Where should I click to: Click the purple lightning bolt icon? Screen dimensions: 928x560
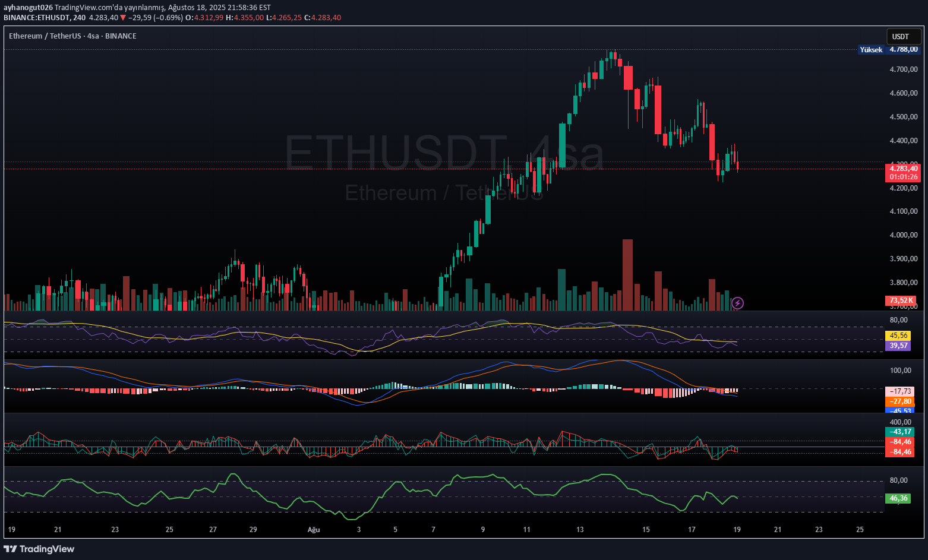(737, 303)
